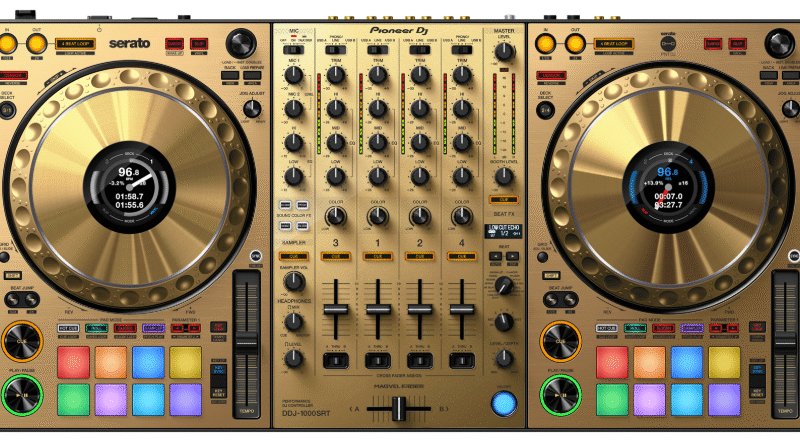
Task: Select HOT CUE pad mode on left deck
Action: click(x=70, y=327)
